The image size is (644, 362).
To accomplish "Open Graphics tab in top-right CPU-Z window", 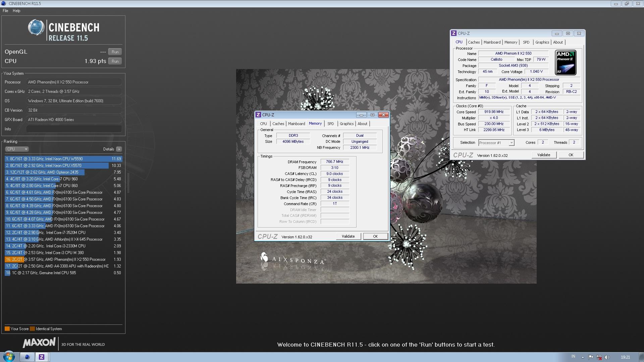I will 542,42.
